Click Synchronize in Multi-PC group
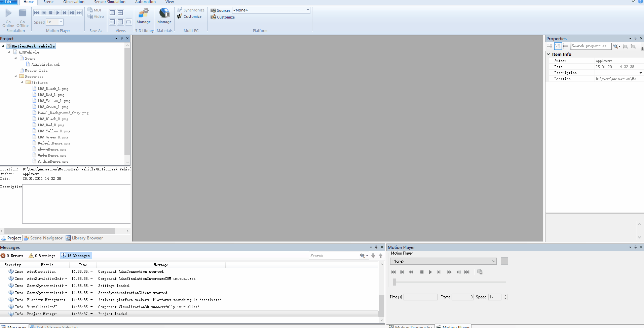644x328 pixels. 191,10
